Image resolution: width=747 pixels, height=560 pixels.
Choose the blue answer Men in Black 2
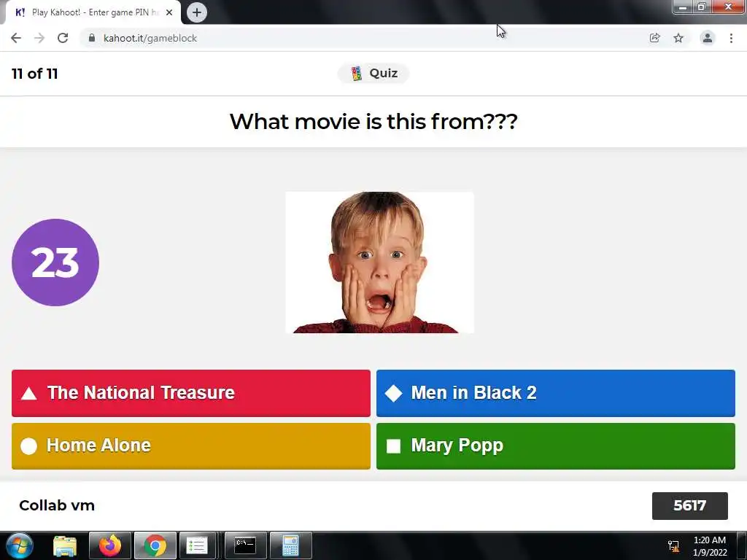point(555,393)
